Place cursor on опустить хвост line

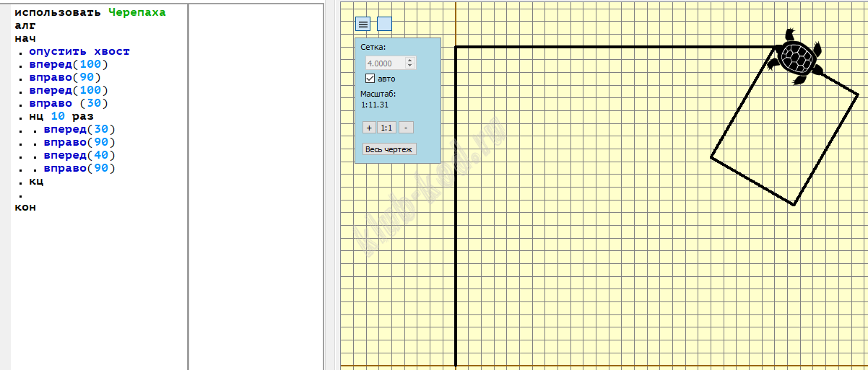coord(79,51)
